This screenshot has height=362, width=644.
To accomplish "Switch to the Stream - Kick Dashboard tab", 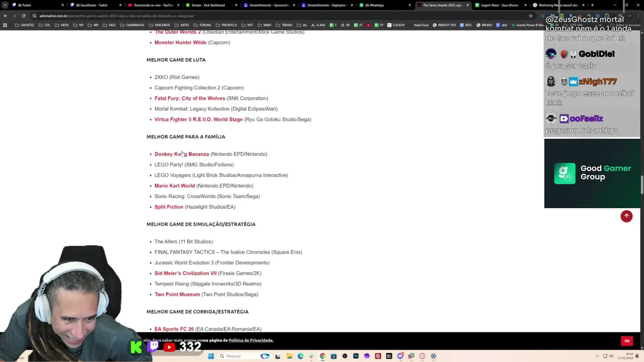I will (211, 5).
